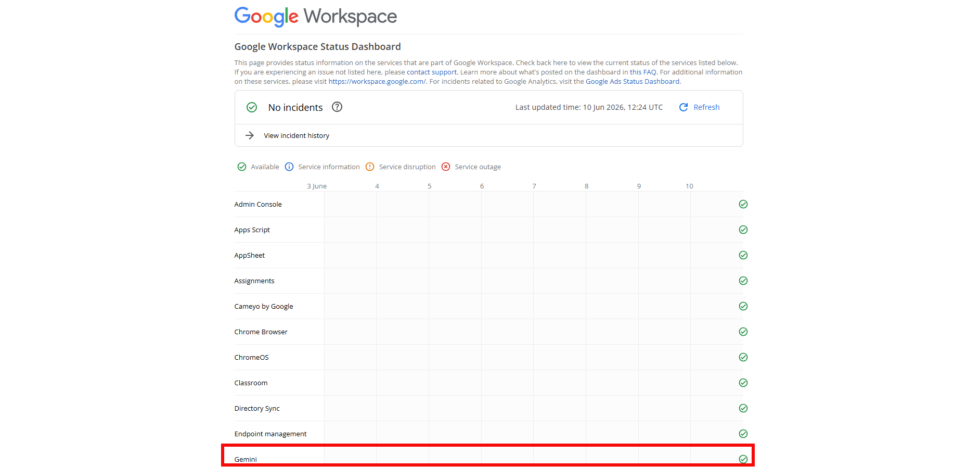The image size is (980, 467).
Task: Click the Refresh link text
Action: [x=706, y=107]
